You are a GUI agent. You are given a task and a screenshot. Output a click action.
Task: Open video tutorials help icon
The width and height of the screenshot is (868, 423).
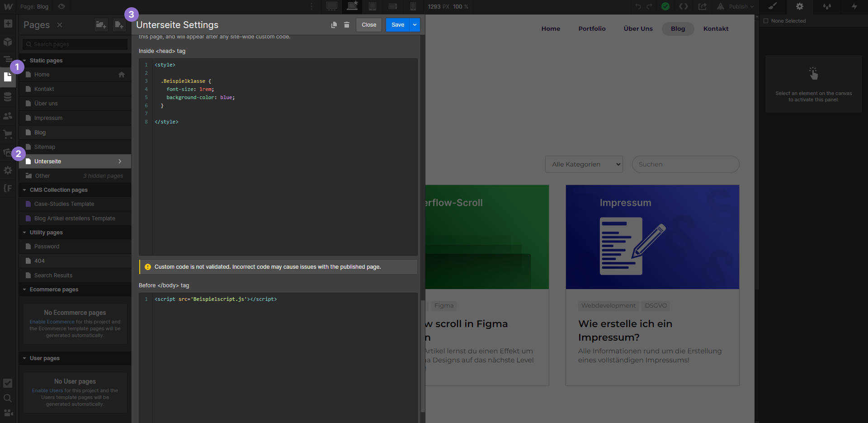pos(8,413)
